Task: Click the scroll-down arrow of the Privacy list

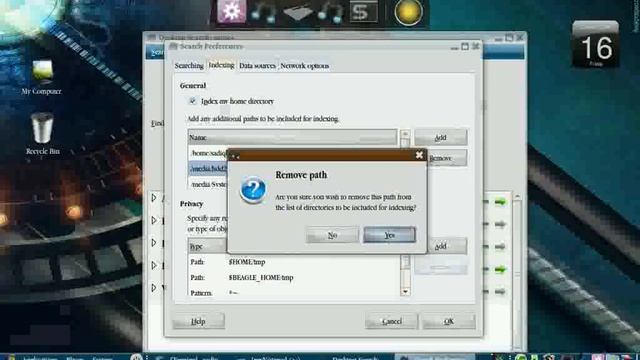Action: click(405, 291)
